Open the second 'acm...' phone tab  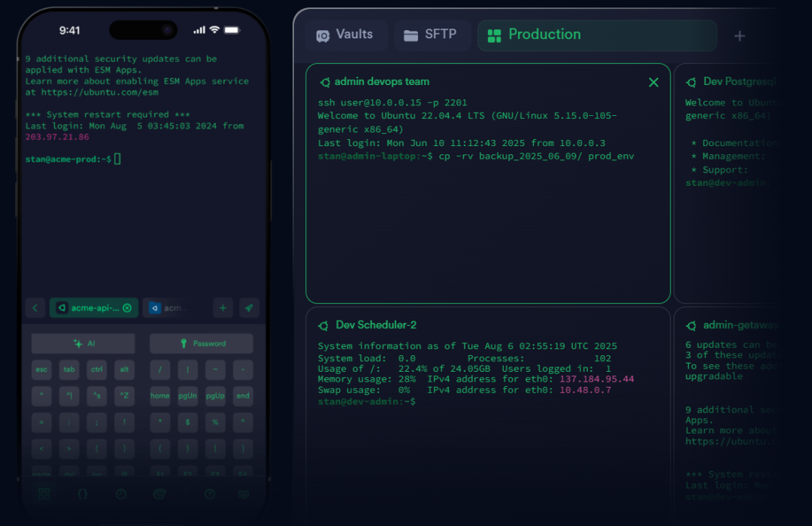pos(168,308)
